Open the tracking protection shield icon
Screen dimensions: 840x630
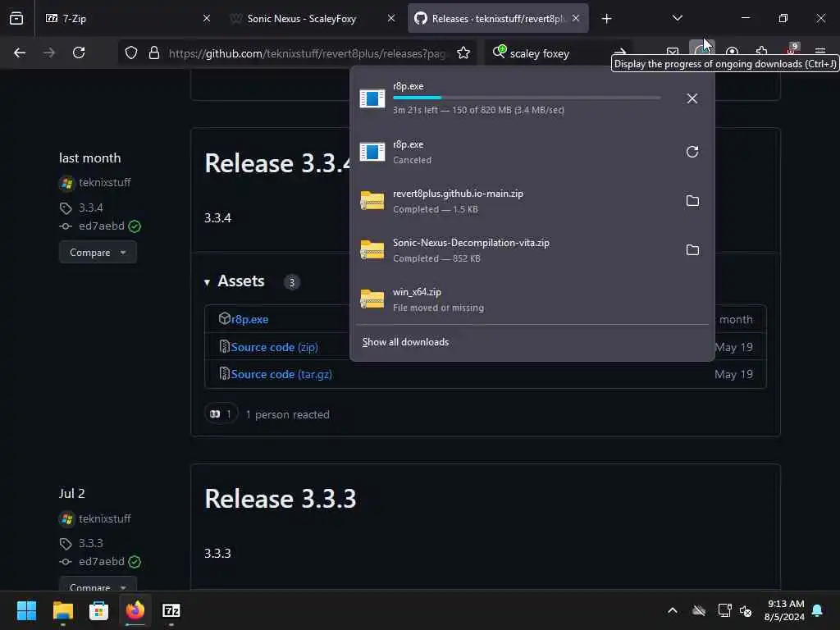coord(131,53)
